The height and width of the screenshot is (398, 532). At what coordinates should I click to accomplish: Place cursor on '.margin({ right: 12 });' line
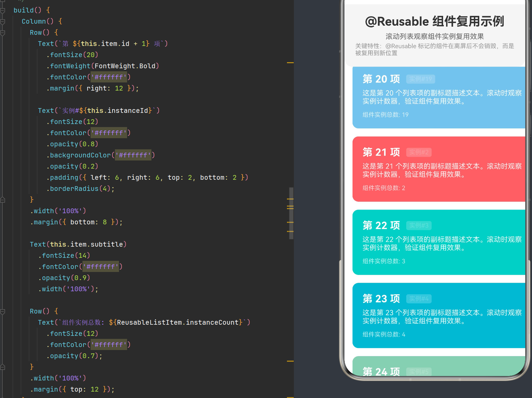pos(93,89)
